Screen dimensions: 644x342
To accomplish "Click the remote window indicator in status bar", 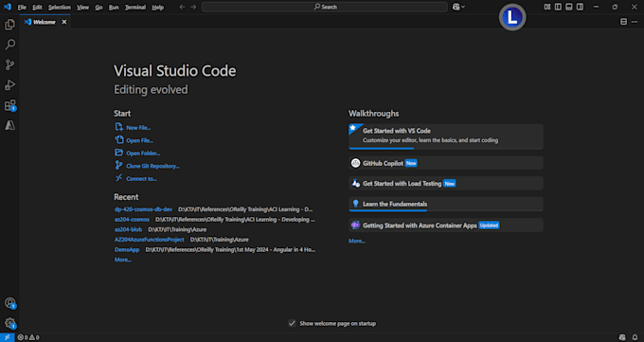I will [7, 337].
